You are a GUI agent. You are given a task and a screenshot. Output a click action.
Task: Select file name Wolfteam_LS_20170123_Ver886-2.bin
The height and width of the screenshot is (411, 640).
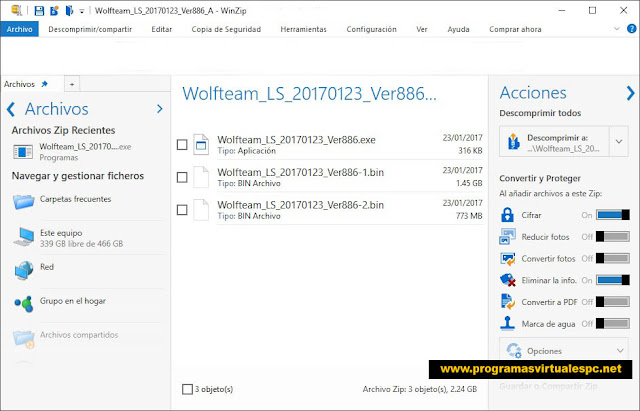pos(300,205)
